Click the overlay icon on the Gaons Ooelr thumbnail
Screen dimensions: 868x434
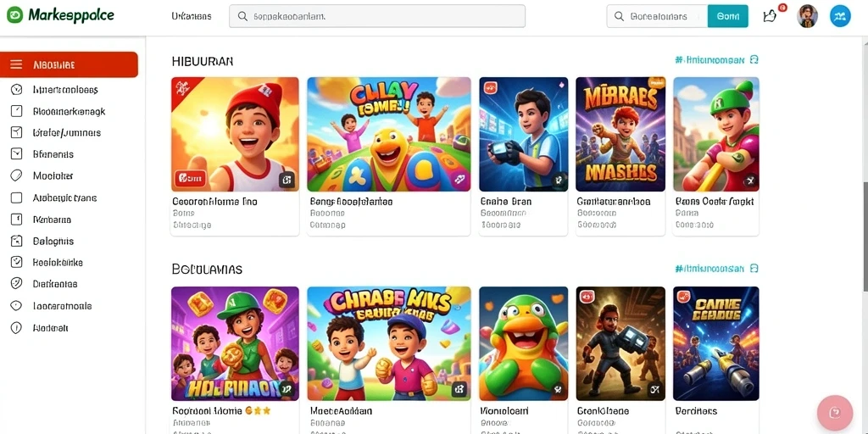tap(749, 180)
